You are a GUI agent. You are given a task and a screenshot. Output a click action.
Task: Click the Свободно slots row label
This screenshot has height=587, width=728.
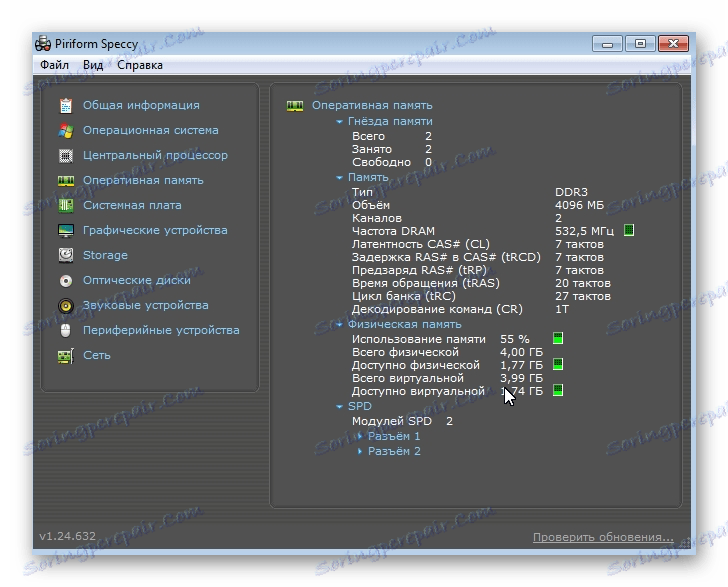pyautogui.click(x=381, y=163)
